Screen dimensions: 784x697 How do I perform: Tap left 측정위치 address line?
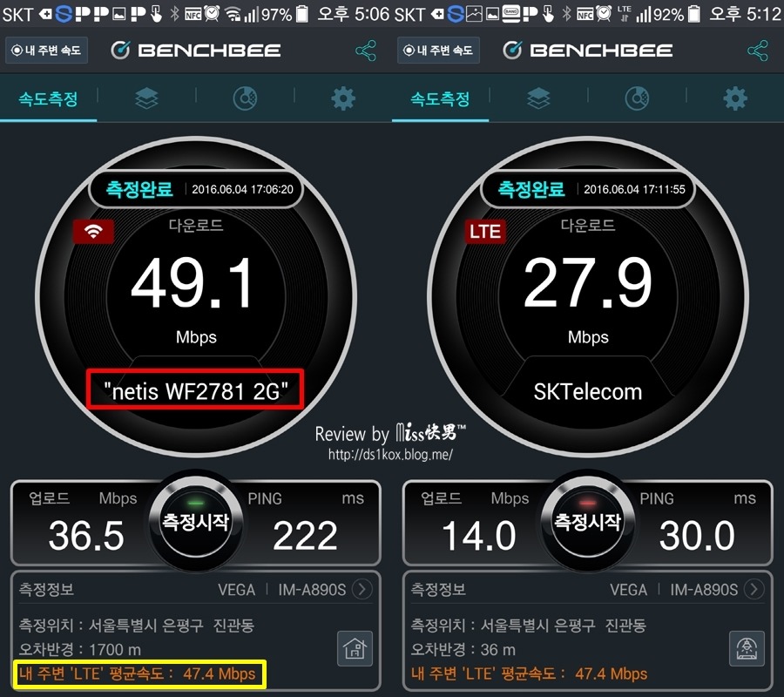(x=137, y=625)
